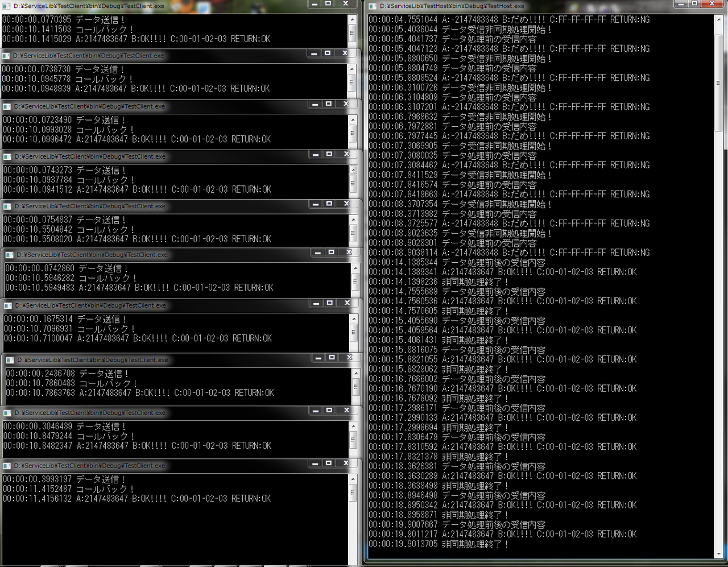Click TestHost log line starting 00:00:15.4059564
The image size is (728, 567).
pos(503,330)
